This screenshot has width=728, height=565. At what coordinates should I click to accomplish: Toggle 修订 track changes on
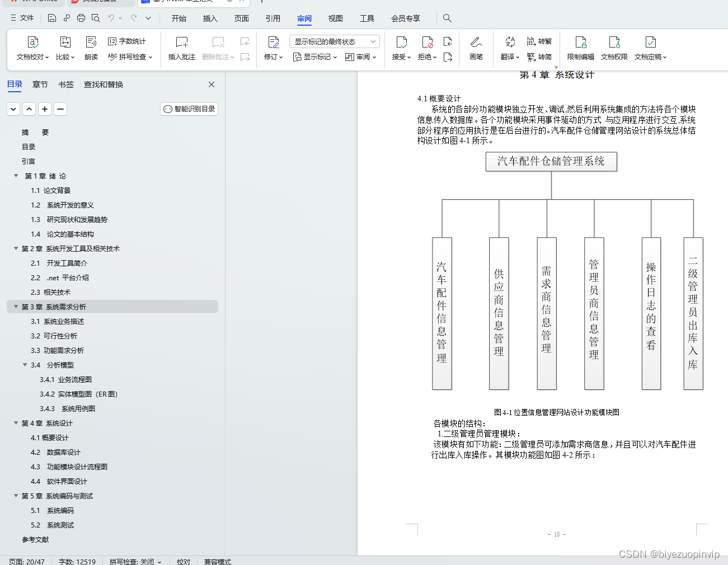point(270,48)
